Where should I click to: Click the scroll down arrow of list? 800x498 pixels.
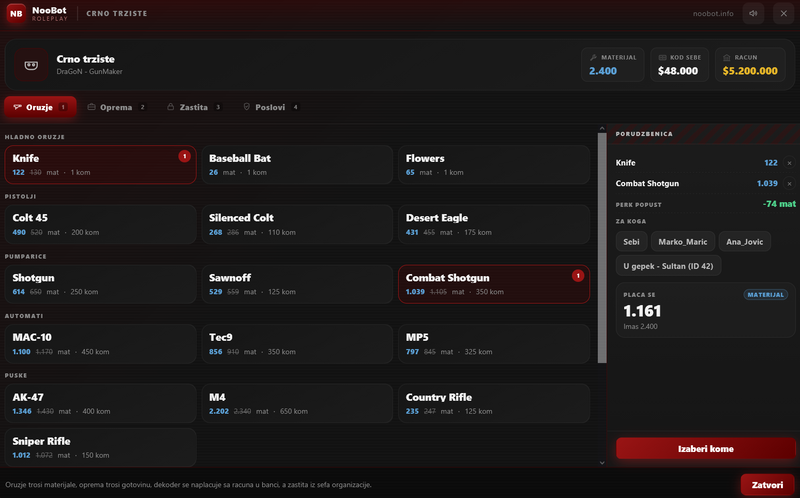pos(602,463)
